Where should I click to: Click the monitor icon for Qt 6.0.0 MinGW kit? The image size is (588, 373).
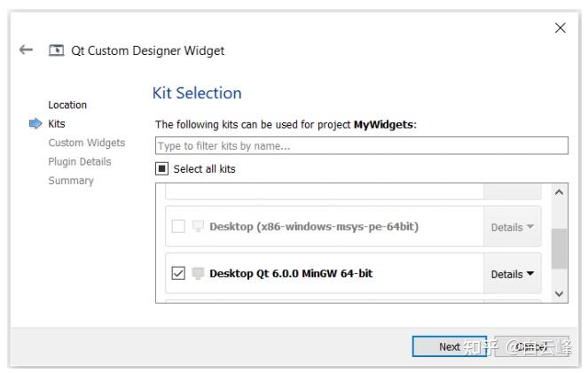tap(198, 274)
